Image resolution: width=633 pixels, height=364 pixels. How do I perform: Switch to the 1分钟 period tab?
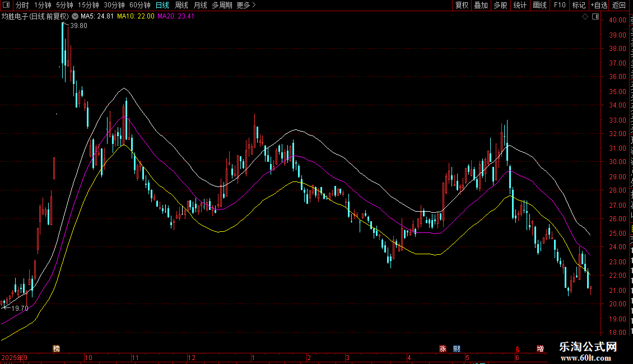[43, 5]
